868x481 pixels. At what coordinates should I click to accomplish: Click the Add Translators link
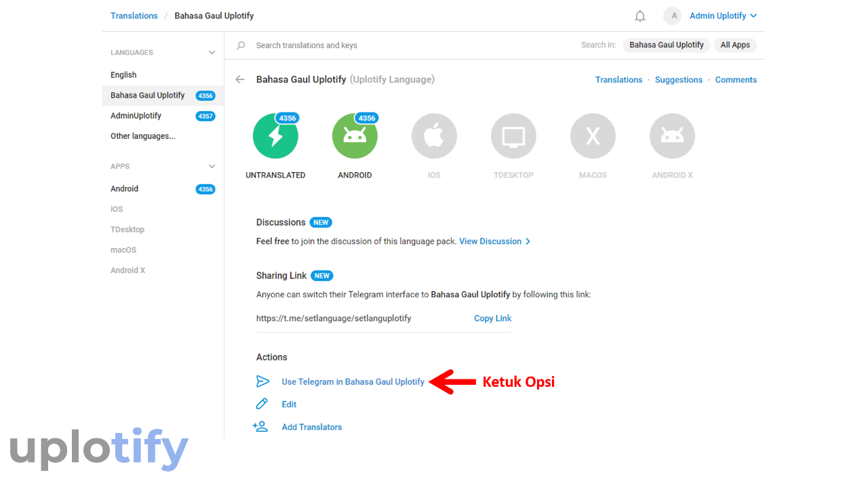311,427
